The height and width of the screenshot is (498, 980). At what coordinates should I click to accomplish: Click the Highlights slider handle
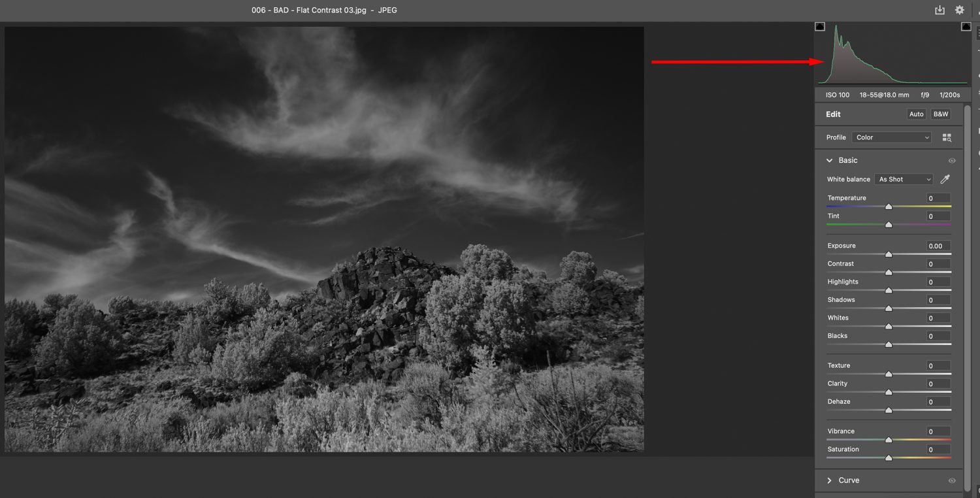click(x=889, y=290)
